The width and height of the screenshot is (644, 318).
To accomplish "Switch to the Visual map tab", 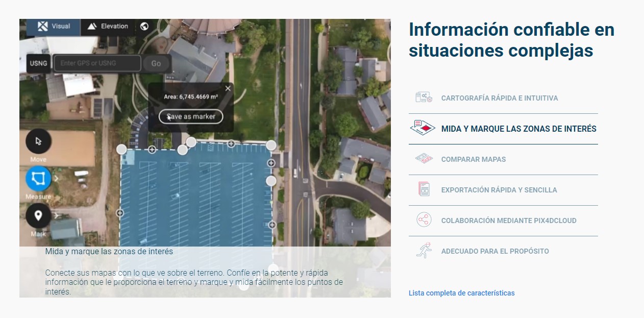I will pyautogui.click(x=54, y=27).
